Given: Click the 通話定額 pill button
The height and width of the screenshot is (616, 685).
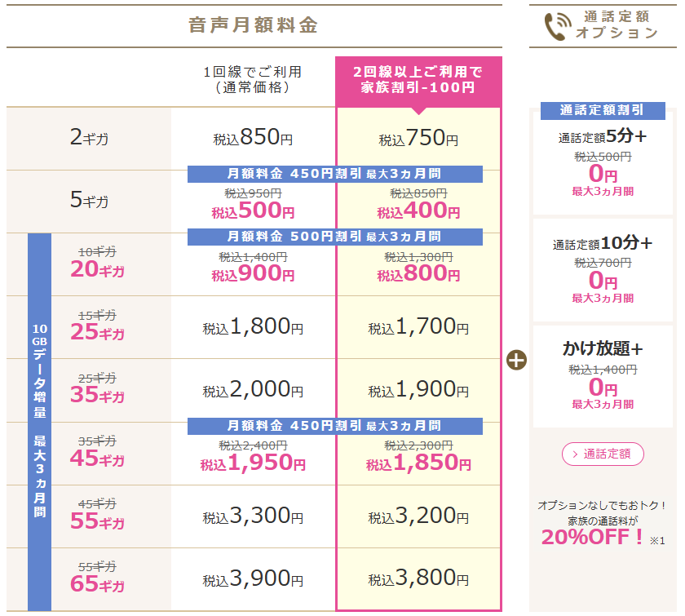Looking at the screenshot, I should point(603,454).
